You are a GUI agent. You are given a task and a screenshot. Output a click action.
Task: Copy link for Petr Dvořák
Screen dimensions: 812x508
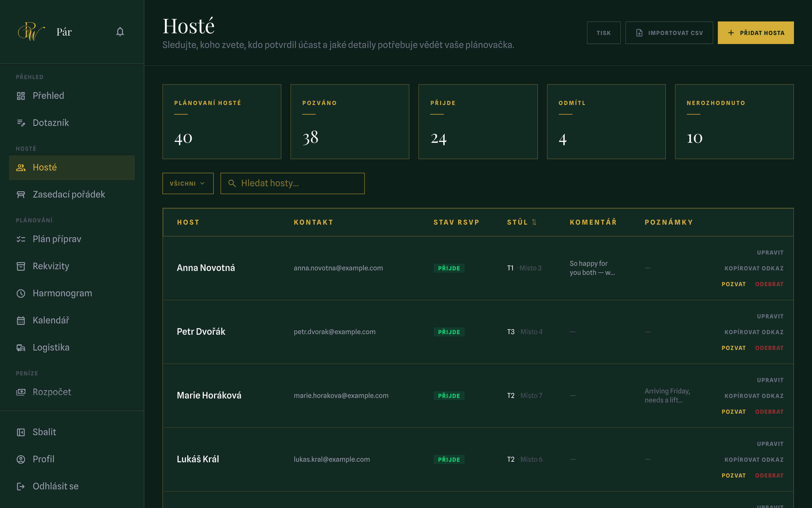pyautogui.click(x=754, y=332)
